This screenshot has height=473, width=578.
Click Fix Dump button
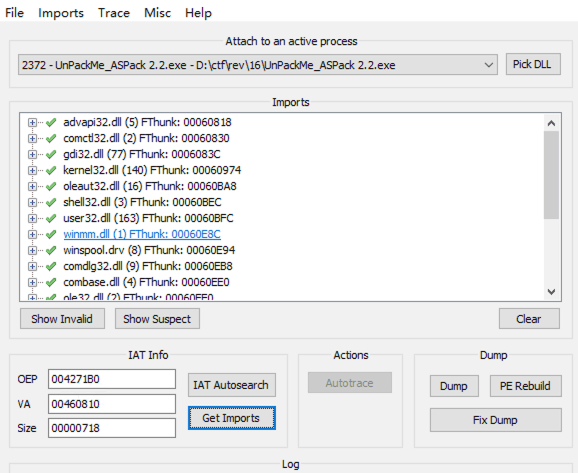(x=495, y=420)
